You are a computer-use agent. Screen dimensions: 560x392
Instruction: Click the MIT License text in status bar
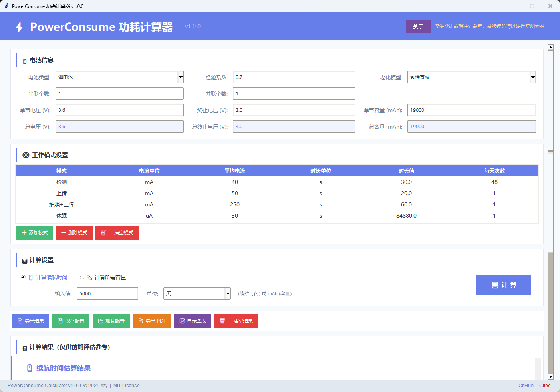(x=127, y=386)
